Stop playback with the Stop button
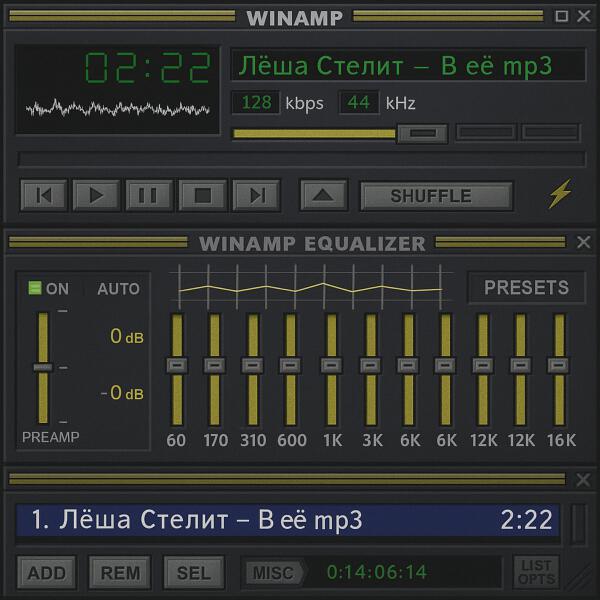Screen dimensions: 600x600 [x=202, y=195]
